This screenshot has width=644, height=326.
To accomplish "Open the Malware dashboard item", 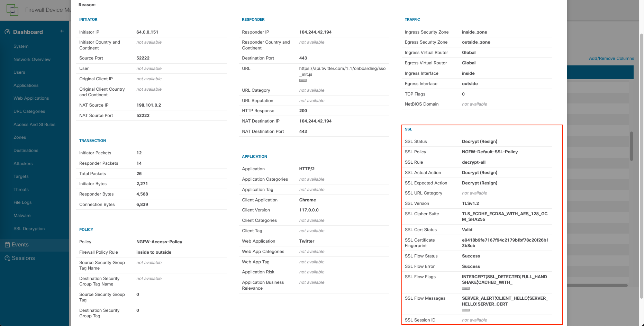I will click(x=22, y=216).
